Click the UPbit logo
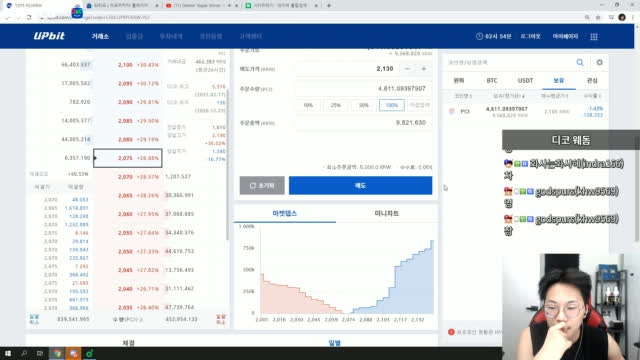The image size is (640, 360). pos(49,36)
